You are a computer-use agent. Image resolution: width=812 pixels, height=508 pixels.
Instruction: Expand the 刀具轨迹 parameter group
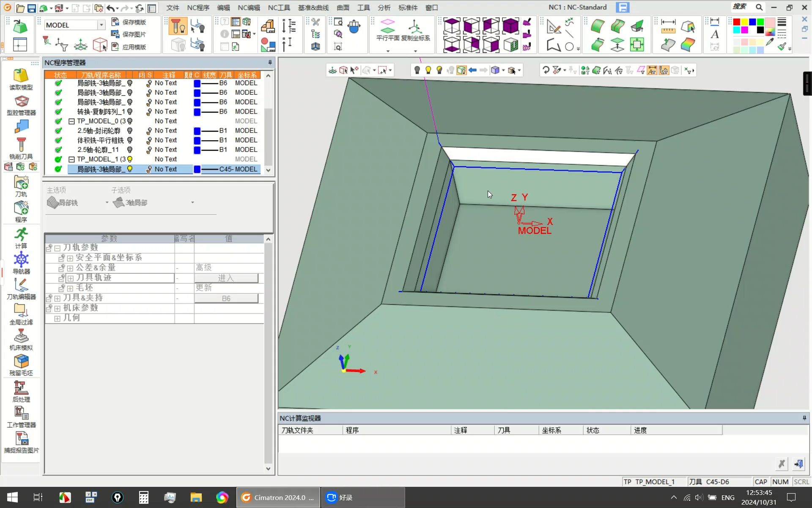(70, 278)
